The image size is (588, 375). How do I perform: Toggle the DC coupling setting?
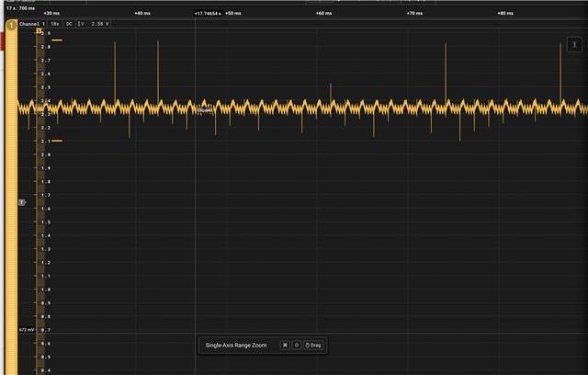69,24
